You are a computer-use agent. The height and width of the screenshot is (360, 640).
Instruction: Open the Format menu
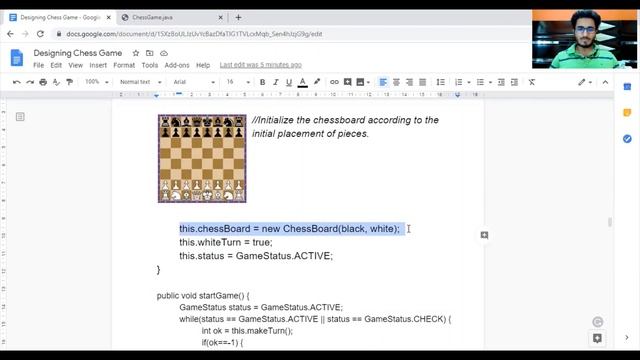click(124, 65)
